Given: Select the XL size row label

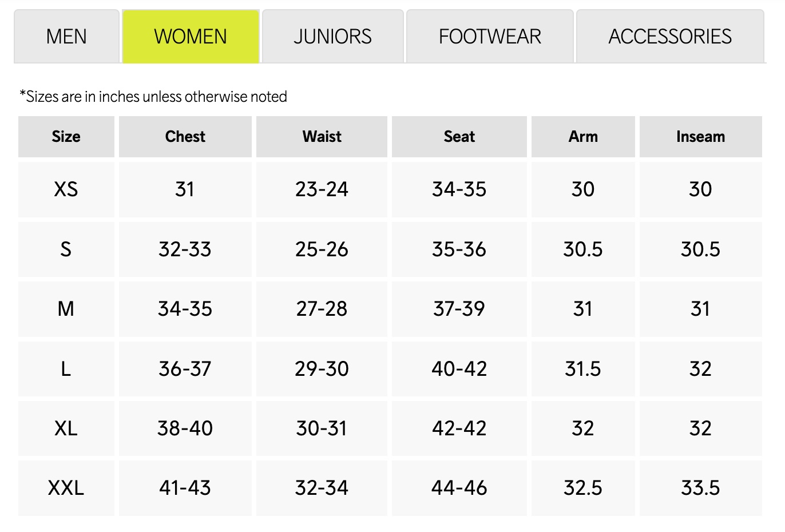Looking at the screenshot, I should [x=66, y=428].
